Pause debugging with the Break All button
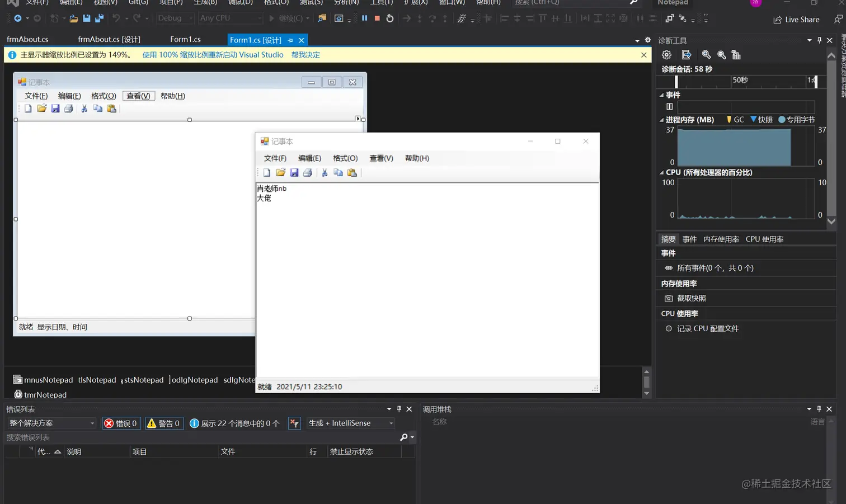This screenshot has width=846, height=504. tap(365, 18)
